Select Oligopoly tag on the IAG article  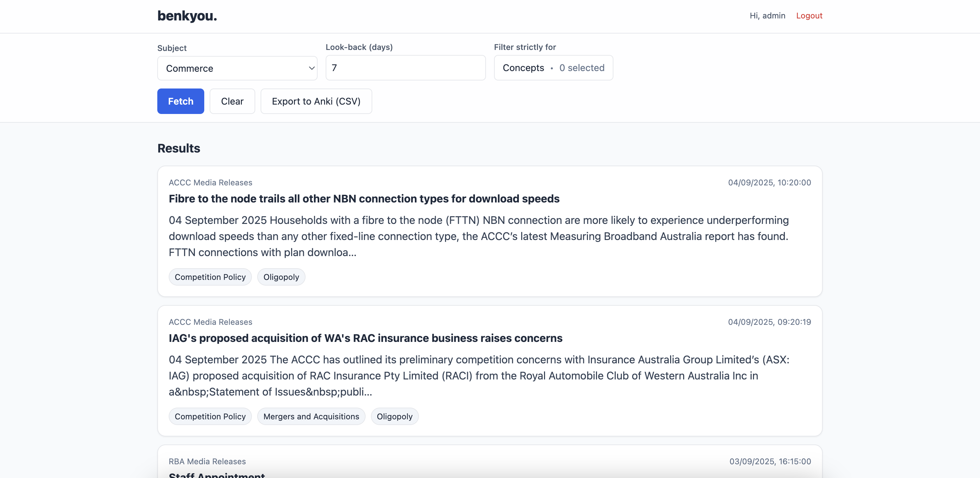coord(394,416)
